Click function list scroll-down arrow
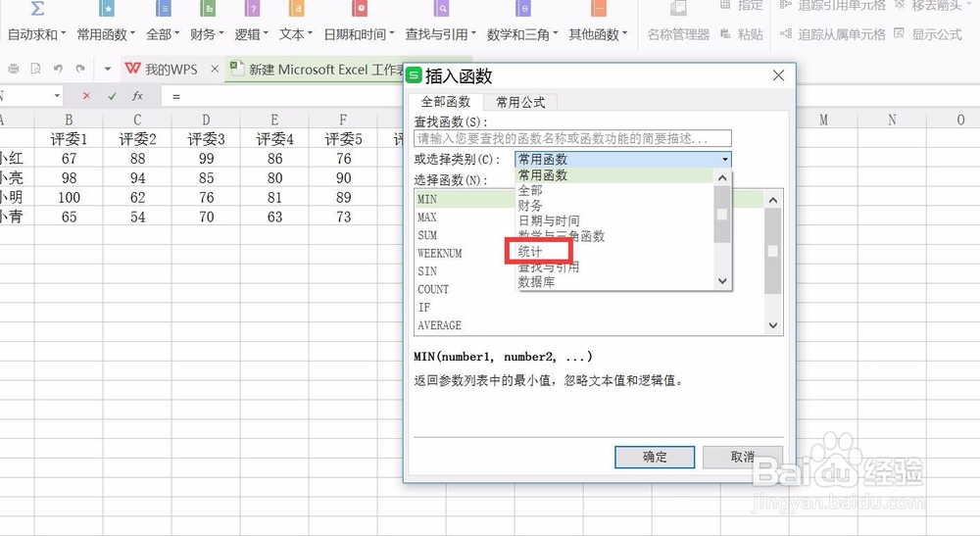Viewport: 980px width, 536px height. click(773, 325)
